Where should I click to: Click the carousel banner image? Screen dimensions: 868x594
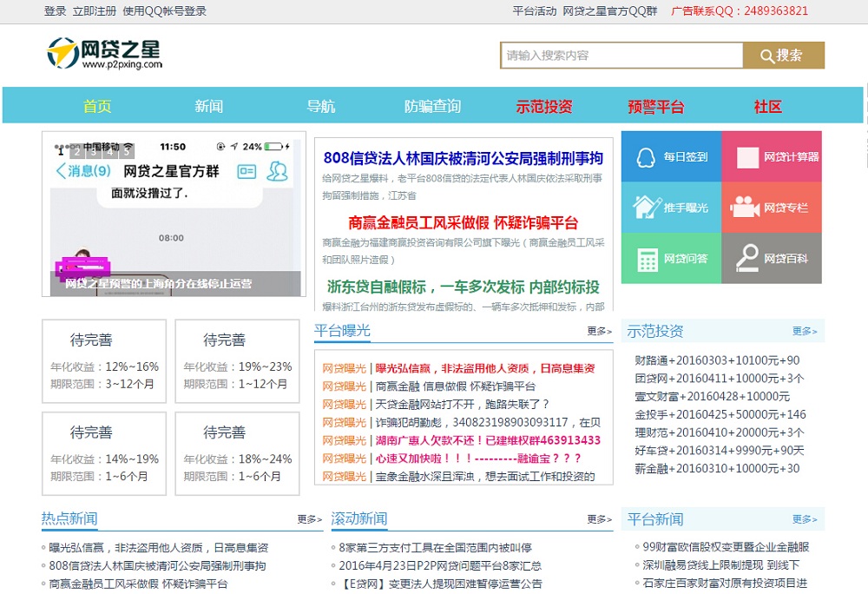(x=175, y=218)
